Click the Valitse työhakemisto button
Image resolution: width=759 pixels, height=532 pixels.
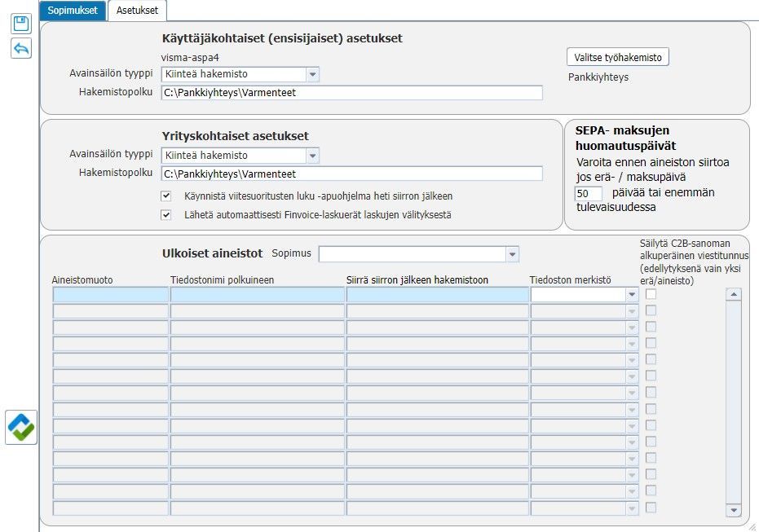click(x=618, y=57)
